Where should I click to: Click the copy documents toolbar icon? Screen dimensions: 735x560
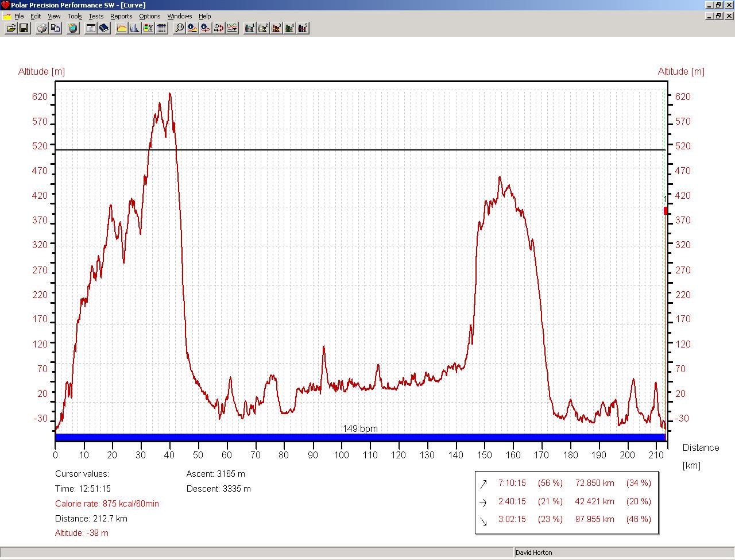[56, 28]
